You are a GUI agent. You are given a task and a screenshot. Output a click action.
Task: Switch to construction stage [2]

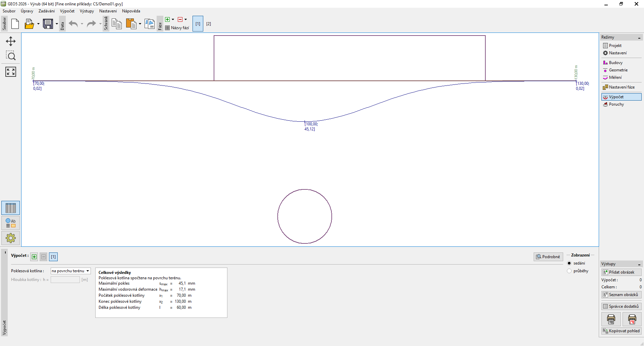209,24
